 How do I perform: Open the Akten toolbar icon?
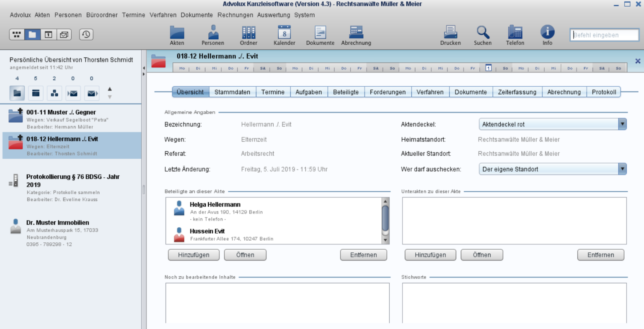177,35
